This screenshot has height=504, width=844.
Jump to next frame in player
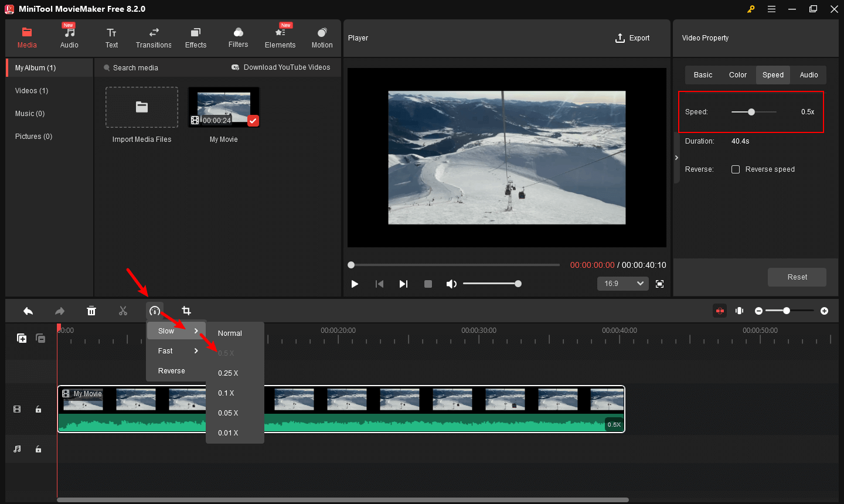(x=403, y=284)
